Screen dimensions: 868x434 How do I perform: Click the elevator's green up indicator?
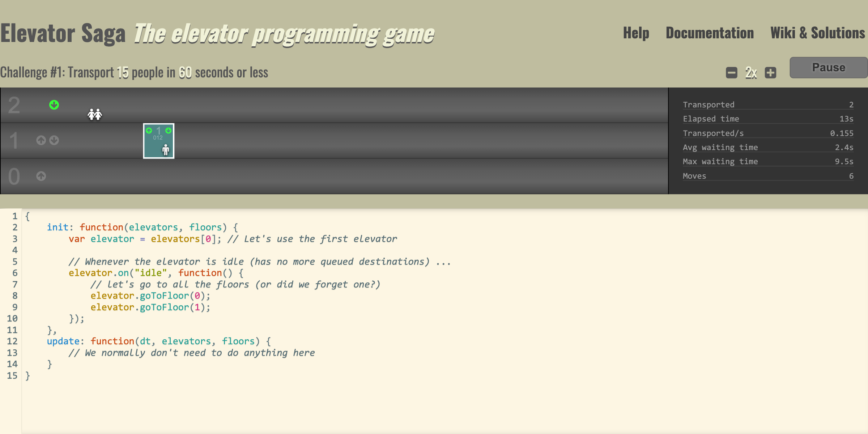pyautogui.click(x=149, y=131)
